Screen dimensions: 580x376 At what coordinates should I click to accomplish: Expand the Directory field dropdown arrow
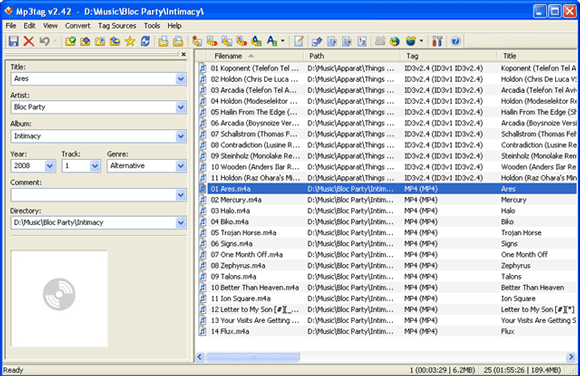[181, 223]
